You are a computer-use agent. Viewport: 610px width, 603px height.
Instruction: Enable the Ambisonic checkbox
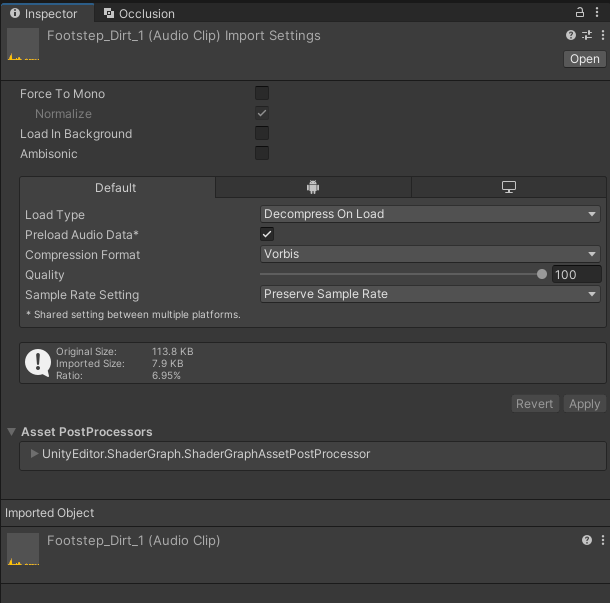click(262, 153)
